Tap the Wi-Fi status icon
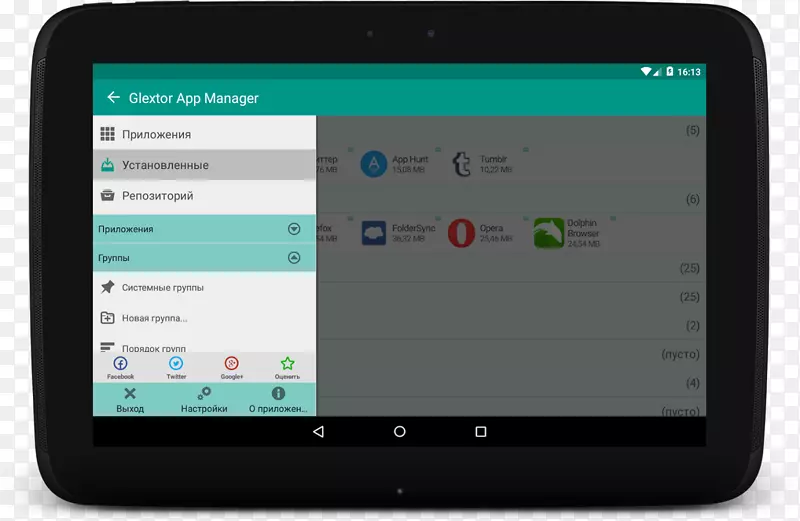Viewport: 800px width, 521px height. click(646, 71)
